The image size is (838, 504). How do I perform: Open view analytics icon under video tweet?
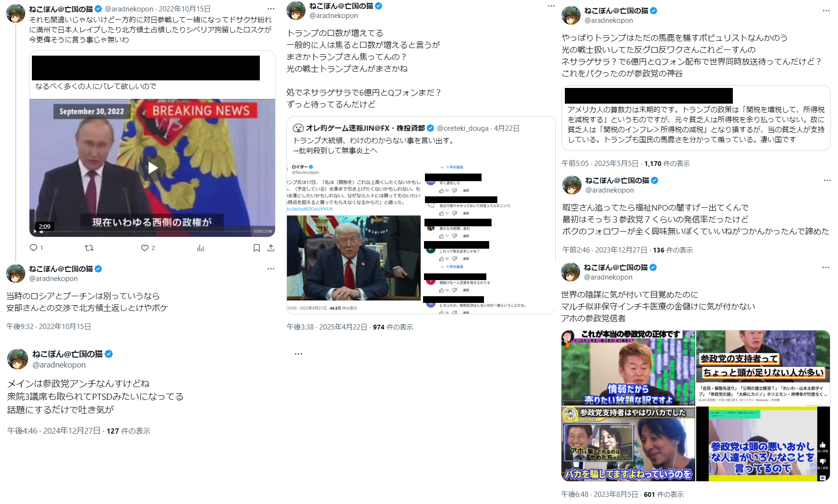tap(200, 248)
